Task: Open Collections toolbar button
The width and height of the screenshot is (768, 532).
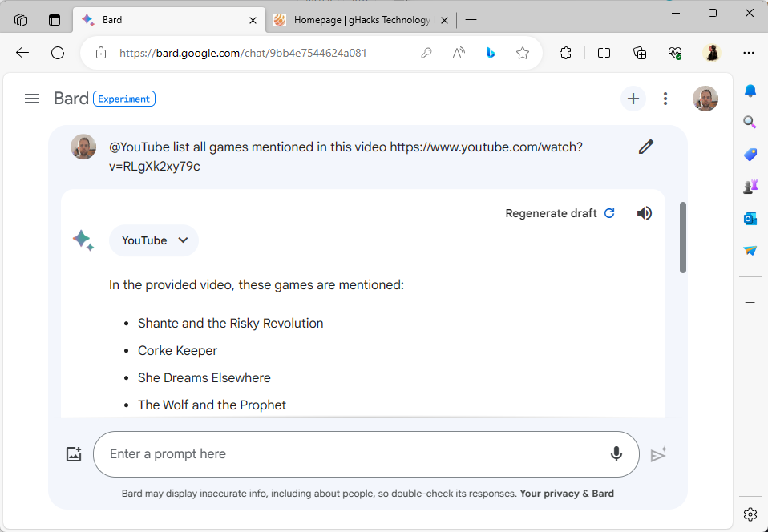Action: pos(640,53)
